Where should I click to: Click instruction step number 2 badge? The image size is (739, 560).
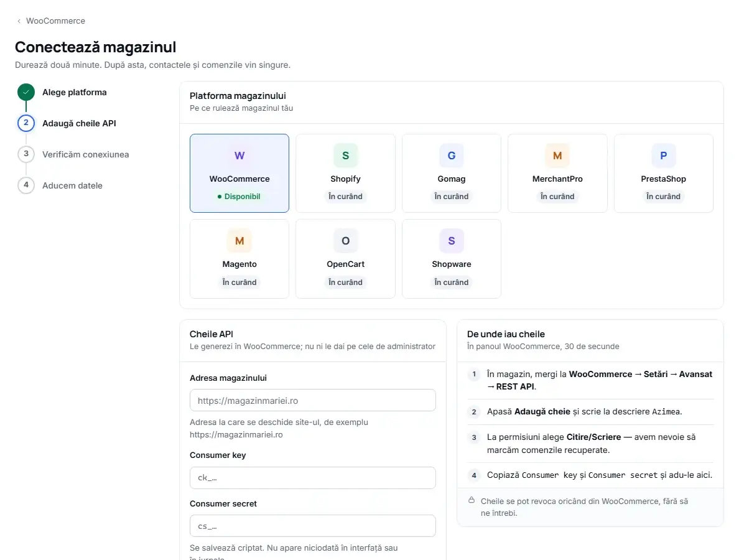coord(474,412)
